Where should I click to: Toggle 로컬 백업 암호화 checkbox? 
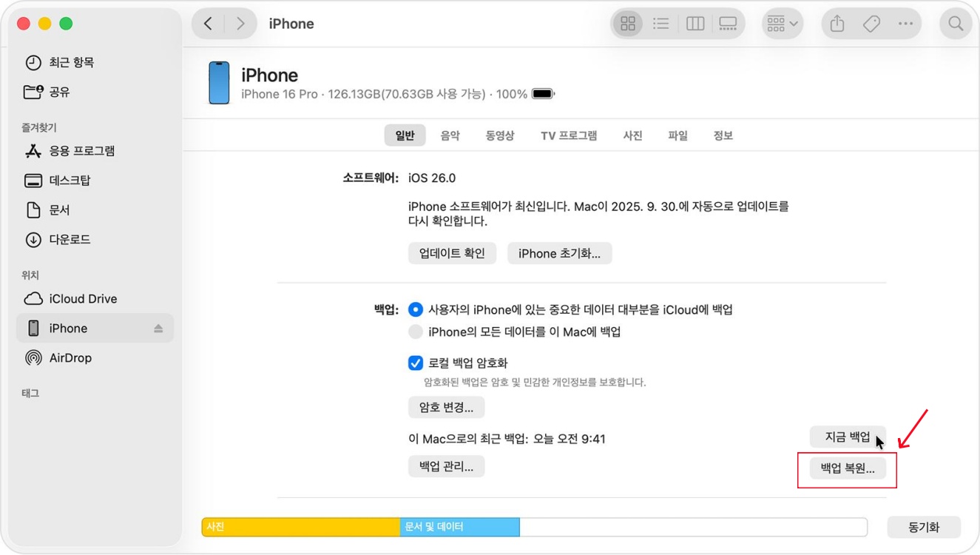point(416,363)
